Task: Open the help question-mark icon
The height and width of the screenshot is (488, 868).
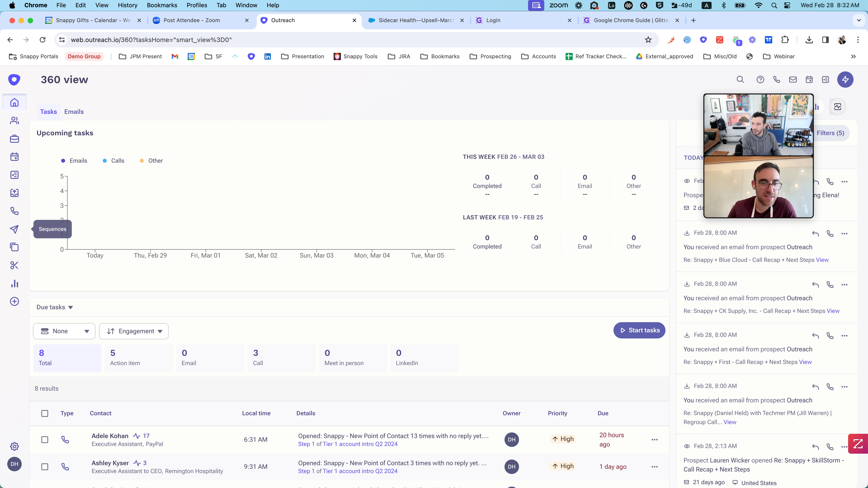Action: [760, 80]
